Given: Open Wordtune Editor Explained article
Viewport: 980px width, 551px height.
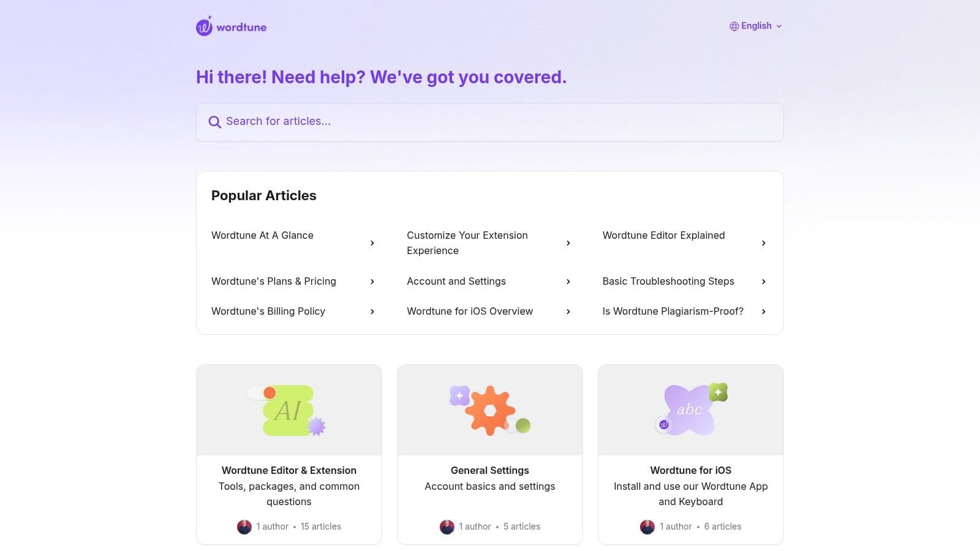Looking at the screenshot, I should pos(663,235).
